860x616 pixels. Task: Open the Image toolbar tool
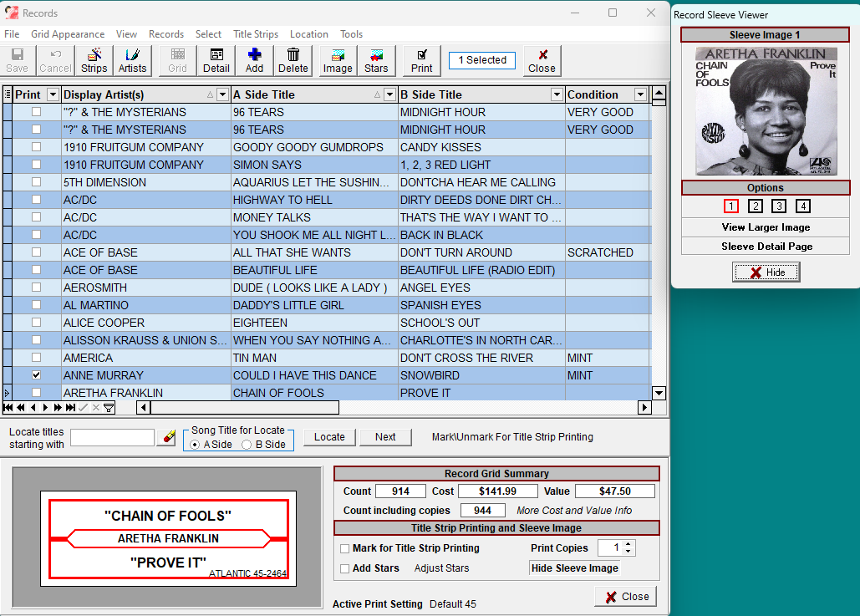[x=338, y=60]
